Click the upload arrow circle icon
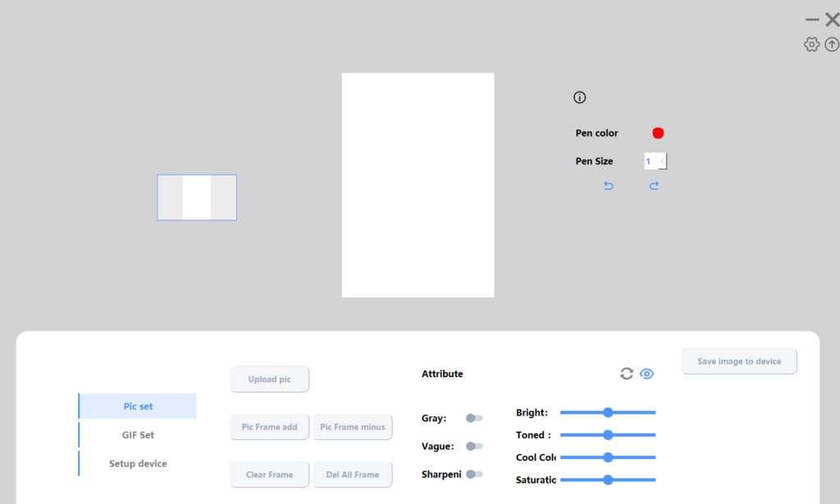 (832, 45)
